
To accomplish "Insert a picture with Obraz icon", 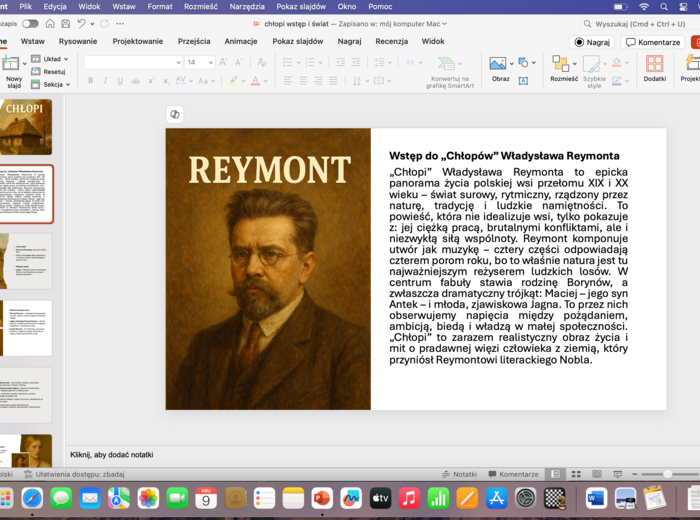I will (498, 64).
